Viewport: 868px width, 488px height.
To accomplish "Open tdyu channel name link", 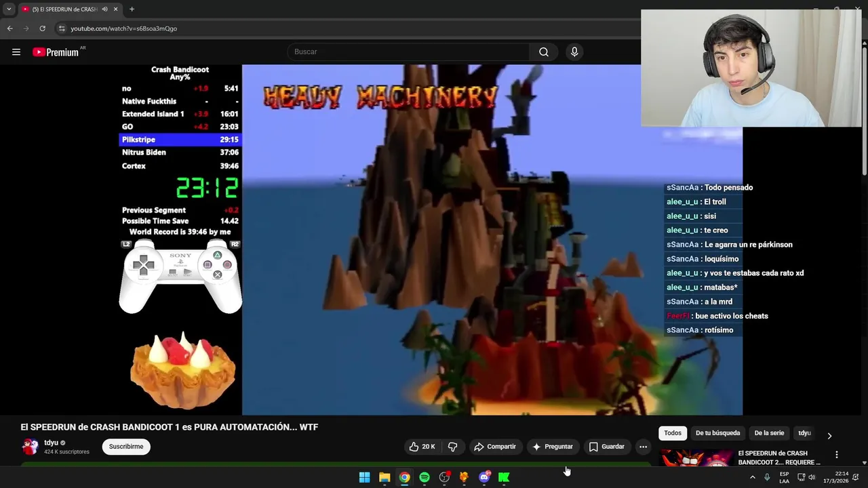I will 51,443.
